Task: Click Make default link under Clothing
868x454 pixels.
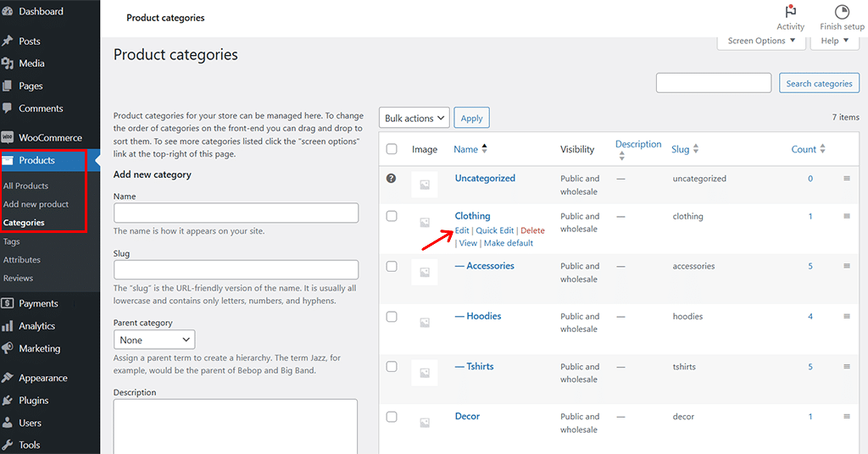Action: pos(509,243)
